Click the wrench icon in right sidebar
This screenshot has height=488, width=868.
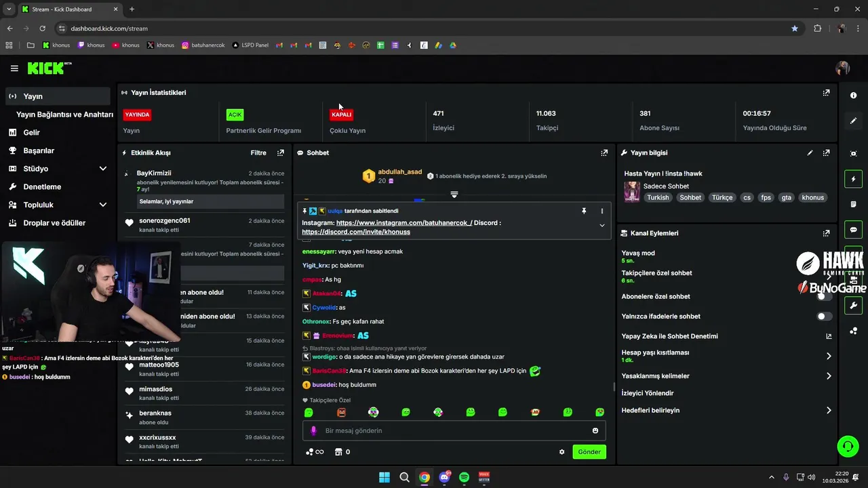tap(853, 306)
